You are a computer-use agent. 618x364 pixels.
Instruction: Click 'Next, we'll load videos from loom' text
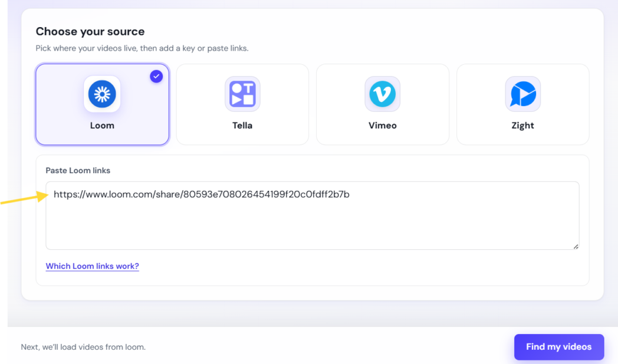pyautogui.click(x=83, y=347)
